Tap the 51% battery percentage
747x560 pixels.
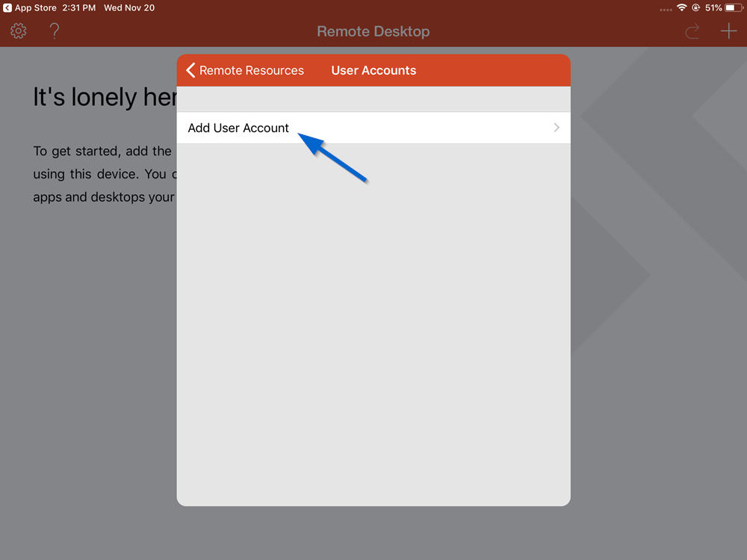(713, 7)
